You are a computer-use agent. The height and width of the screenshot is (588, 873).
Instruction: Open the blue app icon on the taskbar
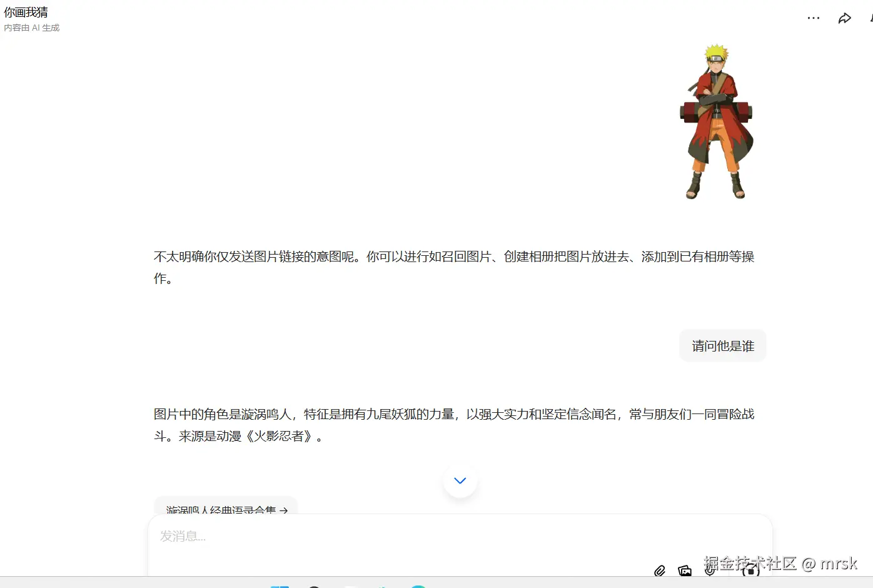tap(280, 585)
